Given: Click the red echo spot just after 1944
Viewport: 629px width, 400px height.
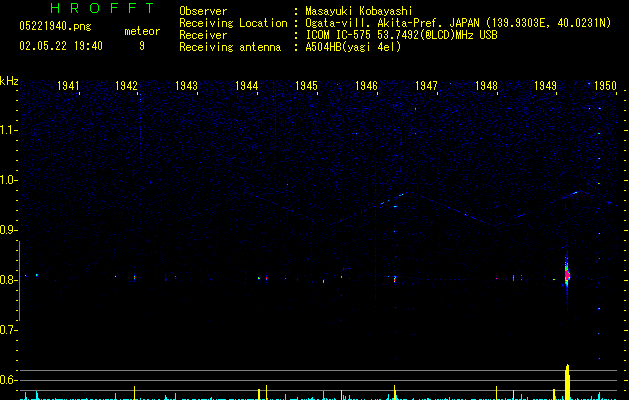Looking at the screenshot, I should click(266, 278).
